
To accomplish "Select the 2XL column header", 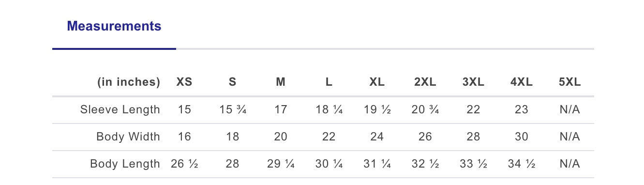I will coord(425,82).
